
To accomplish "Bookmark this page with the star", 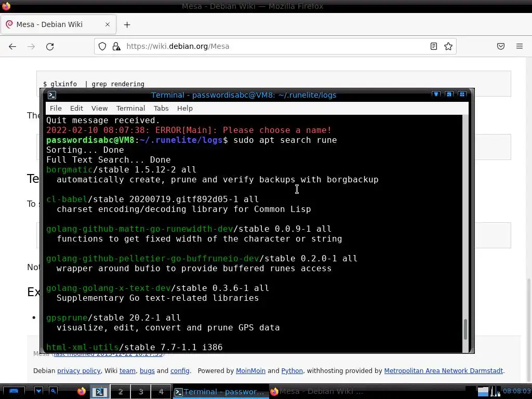I will 448,46.
